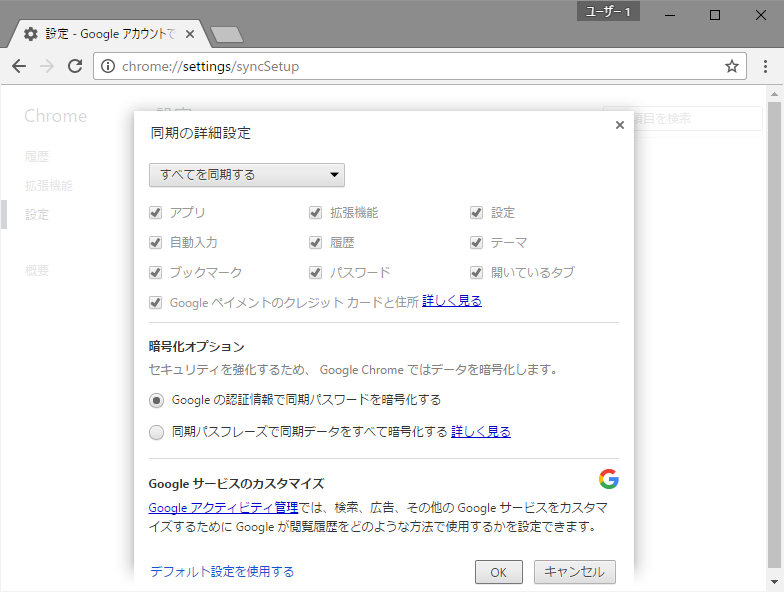The image size is (784, 592).
Task: Click the 暗号化オプション heading
Action: pos(196,346)
